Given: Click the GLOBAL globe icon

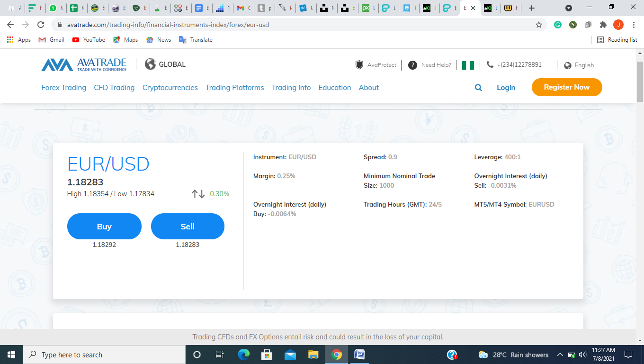Looking at the screenshot, I should 150,64.
